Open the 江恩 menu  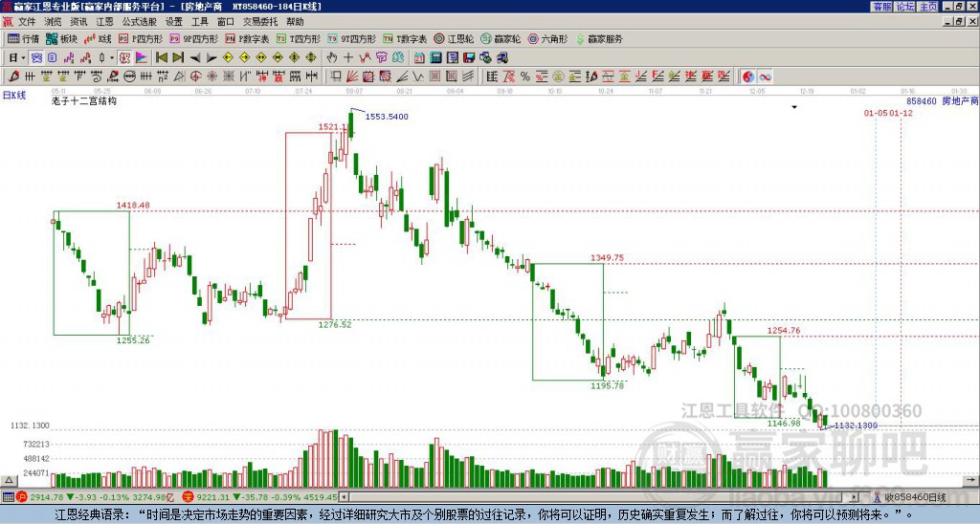[104, 22]
